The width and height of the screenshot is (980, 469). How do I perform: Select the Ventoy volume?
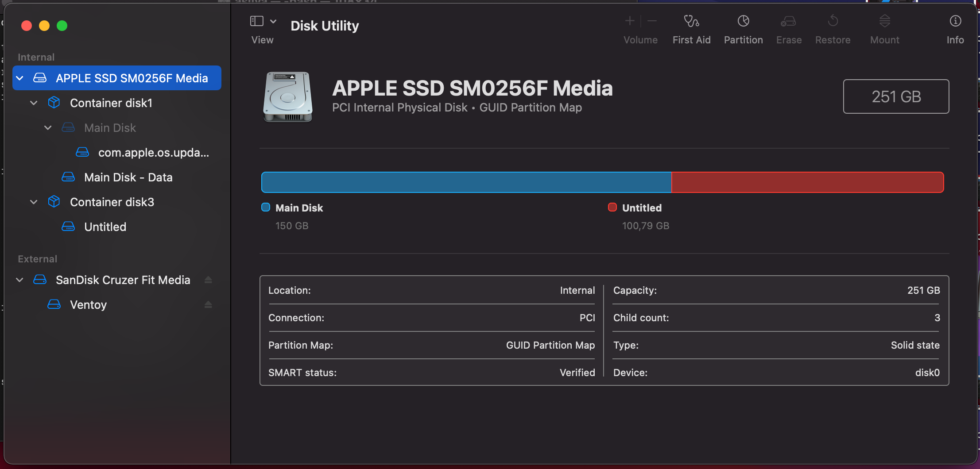[88, 304]
